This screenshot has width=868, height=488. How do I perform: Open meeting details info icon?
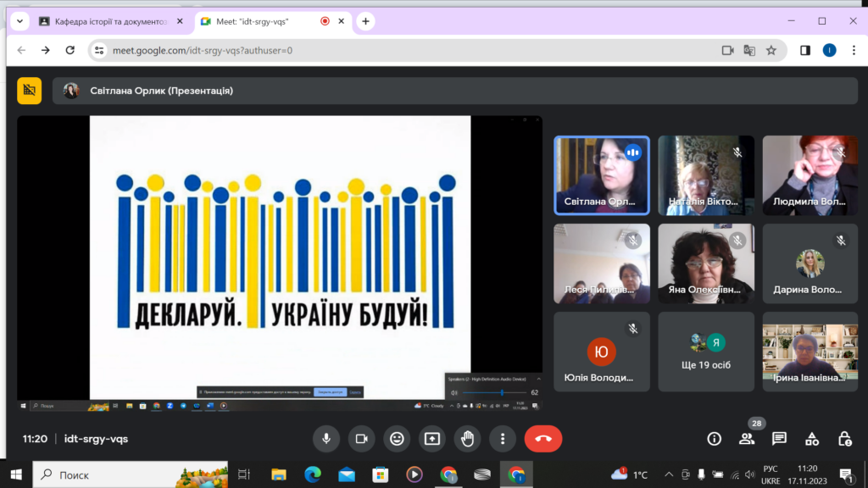[714, 438]
